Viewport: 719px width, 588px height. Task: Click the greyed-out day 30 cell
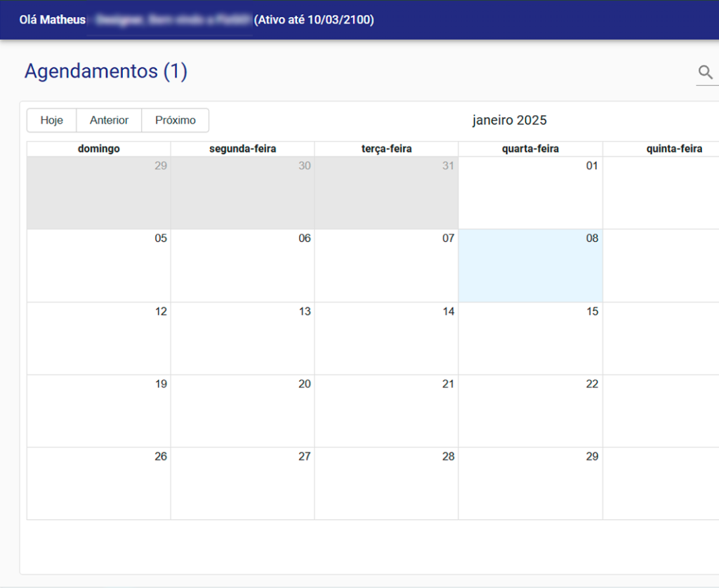[242, 193]
